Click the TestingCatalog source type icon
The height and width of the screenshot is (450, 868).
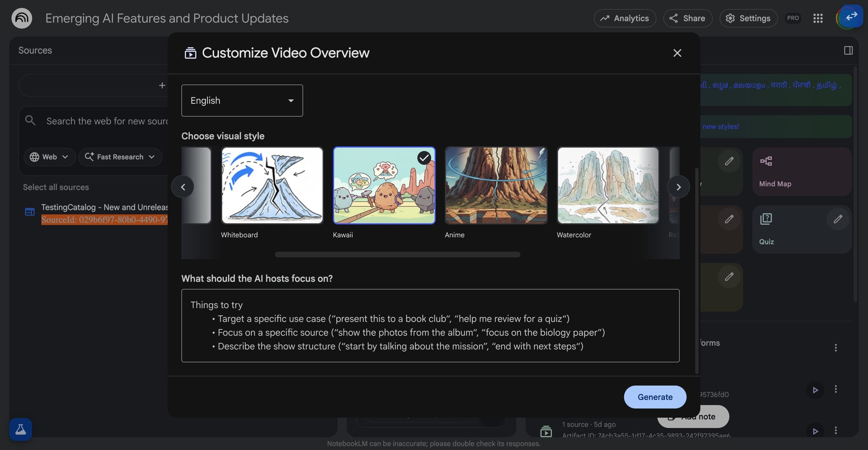30,212
